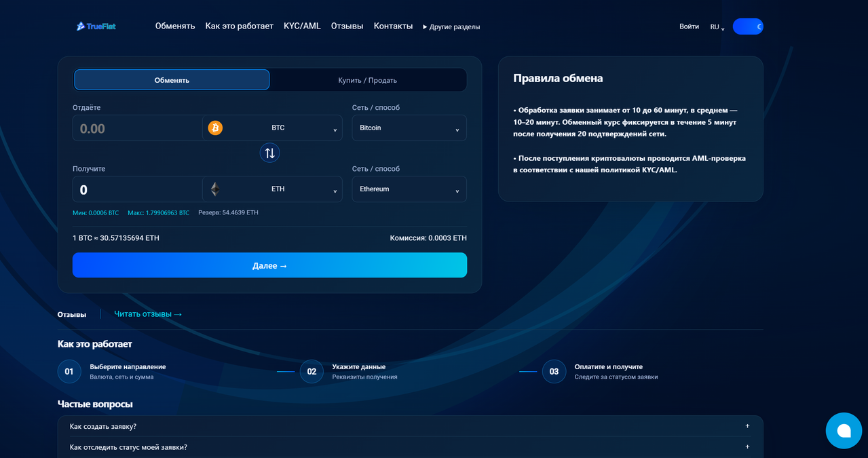Toggle the theme switch in header

[x=748, y=26]
